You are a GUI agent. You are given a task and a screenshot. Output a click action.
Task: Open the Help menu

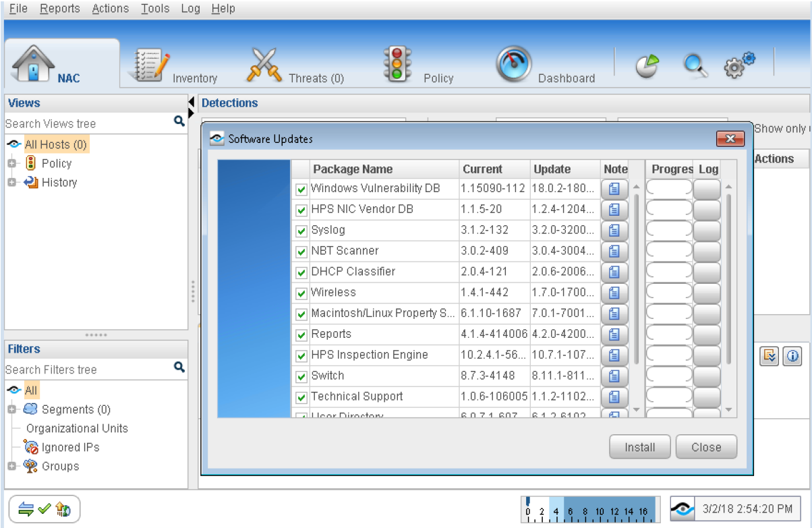pyautogui.click(x=223, y=9)
